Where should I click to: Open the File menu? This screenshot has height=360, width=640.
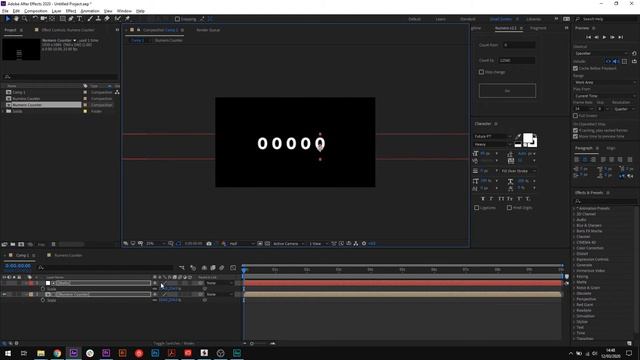[x=5, y=11]
